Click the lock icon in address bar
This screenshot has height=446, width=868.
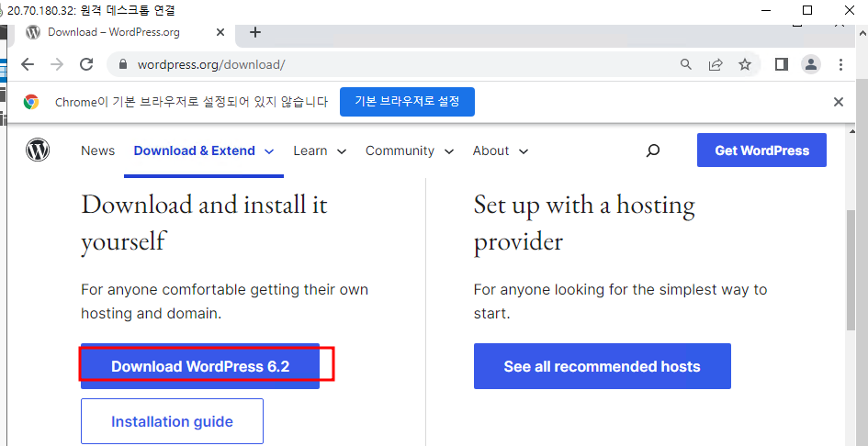123,65
